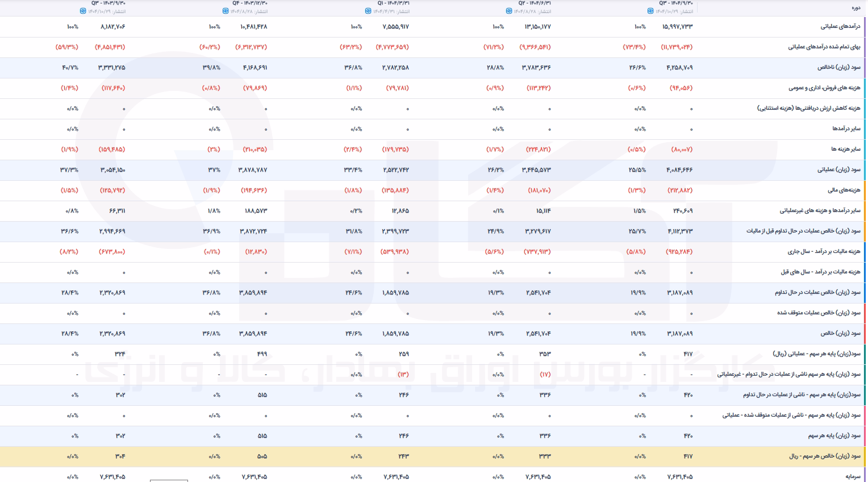Click the سرمایه row label
Image resolution: width=868 pixels, height=482 pixels.
[853, 477]
